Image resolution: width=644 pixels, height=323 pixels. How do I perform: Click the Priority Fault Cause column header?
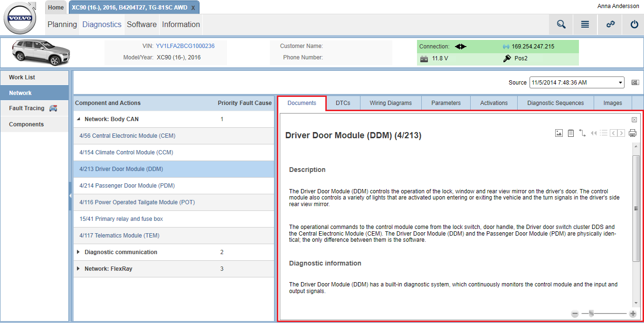coord(245,103)
